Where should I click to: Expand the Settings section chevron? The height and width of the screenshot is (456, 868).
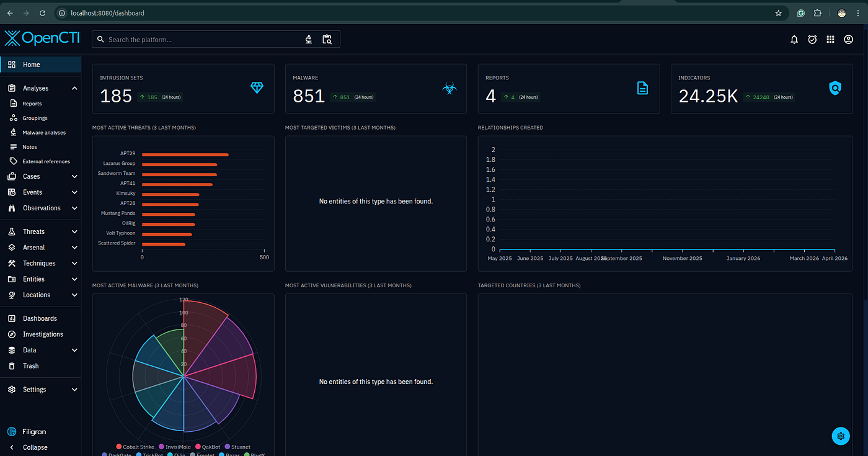(x=74, y=390)
